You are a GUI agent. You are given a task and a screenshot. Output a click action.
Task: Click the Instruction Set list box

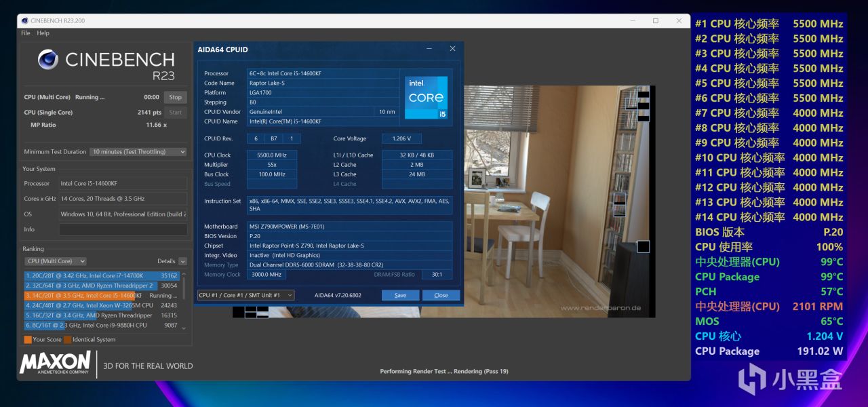click(349, 205)
